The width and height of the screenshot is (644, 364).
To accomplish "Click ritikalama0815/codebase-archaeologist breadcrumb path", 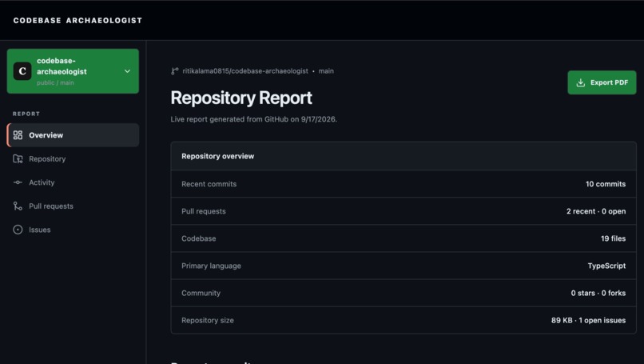I will (245, 70).
